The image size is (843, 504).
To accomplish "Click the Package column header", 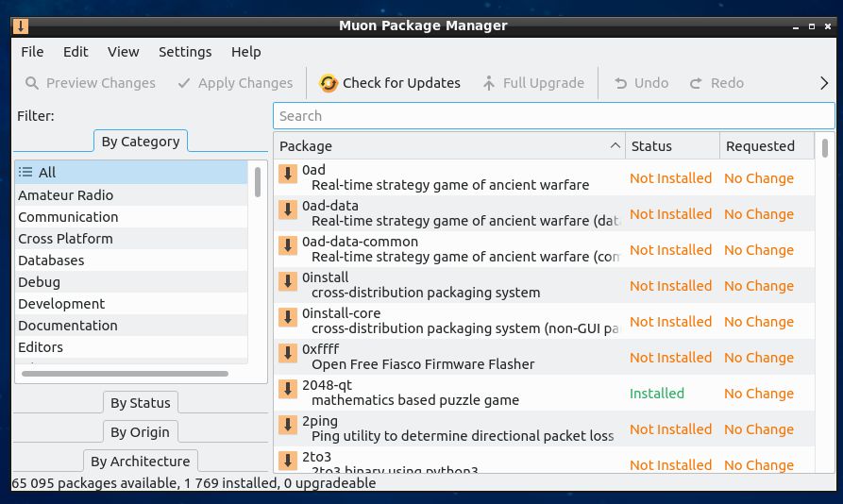I will [x=449, y=145].
